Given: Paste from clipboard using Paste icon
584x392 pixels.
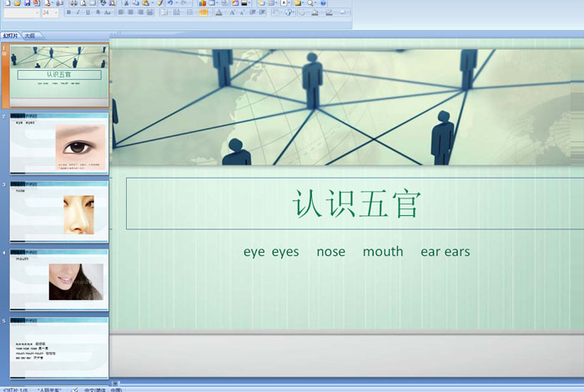Looking at the screenshot, I should point(146,3).
